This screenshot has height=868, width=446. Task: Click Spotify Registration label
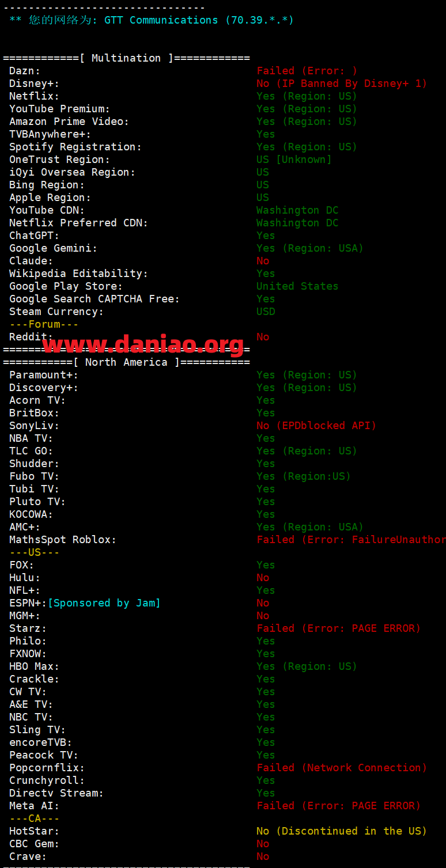75,147
